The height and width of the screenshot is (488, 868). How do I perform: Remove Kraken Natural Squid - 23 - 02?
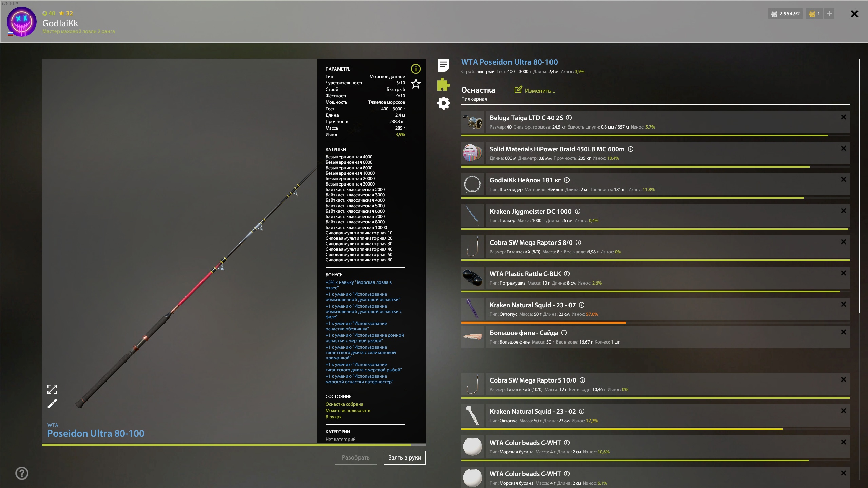[843, 411]
